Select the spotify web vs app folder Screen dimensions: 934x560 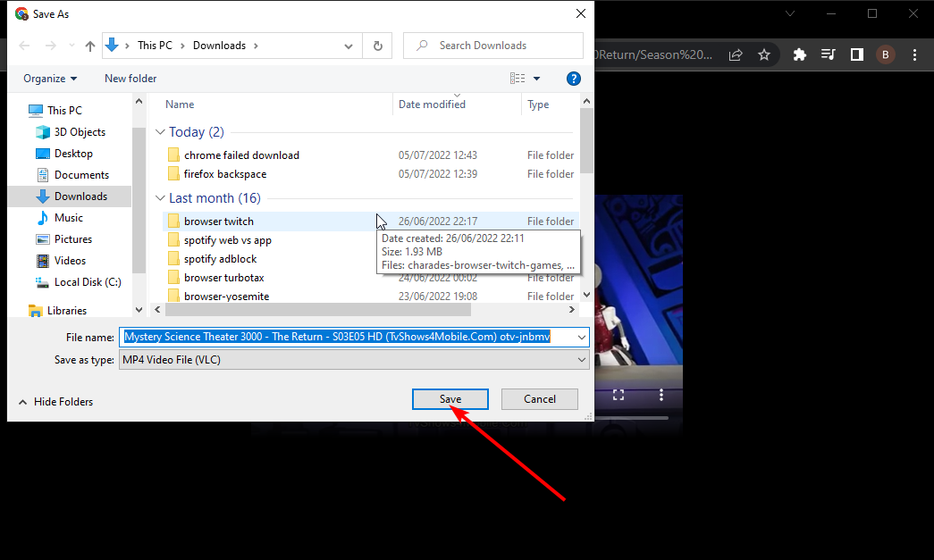click(x=228, y=240)
